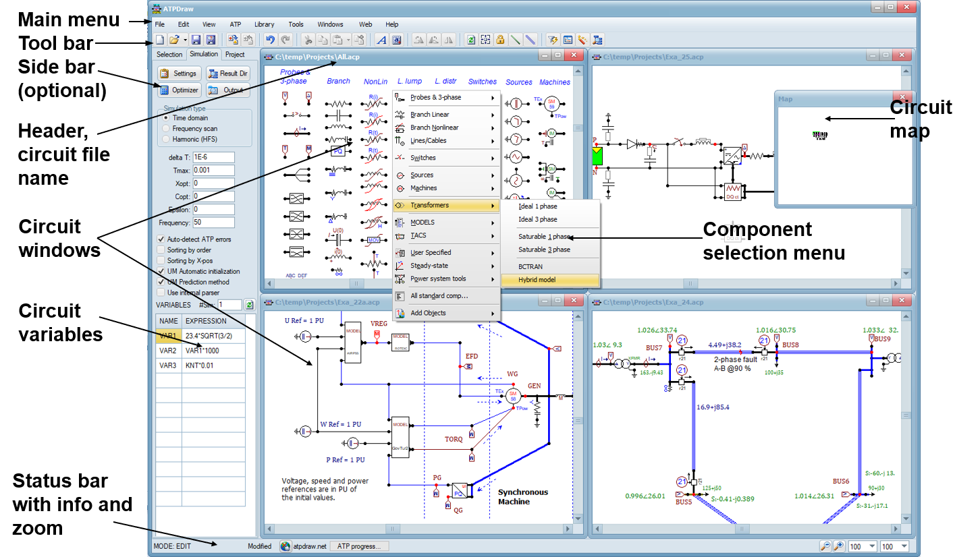Open the ATP menu in menu bar
The image size is (980, 557).
(x=235, y=24)
